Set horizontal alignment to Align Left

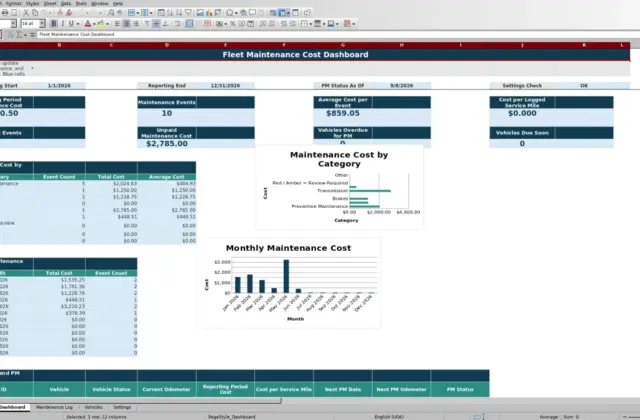pyautogui.click(x=117, y=24)
